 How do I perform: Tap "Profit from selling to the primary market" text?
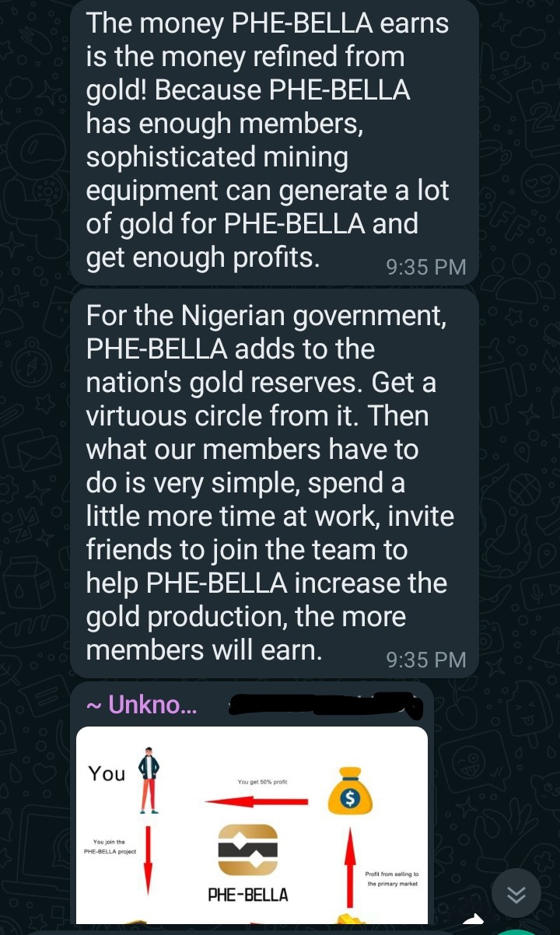392,879
